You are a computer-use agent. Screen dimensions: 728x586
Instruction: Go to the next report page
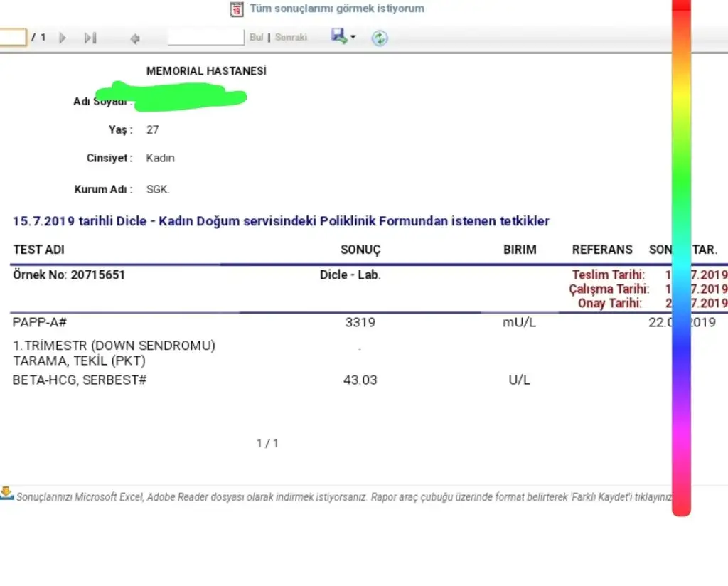pyautogui.click(x=63, y=38)
